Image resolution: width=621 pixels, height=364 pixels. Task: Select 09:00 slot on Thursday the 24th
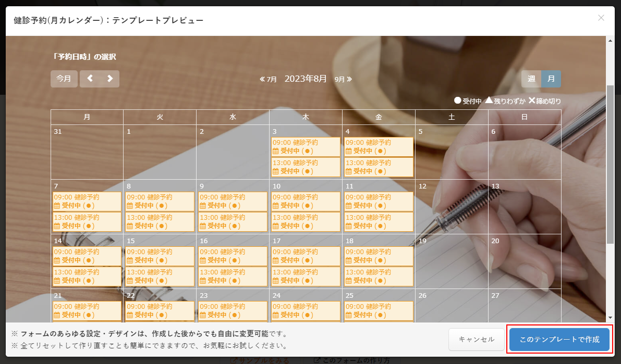[306, 310]
